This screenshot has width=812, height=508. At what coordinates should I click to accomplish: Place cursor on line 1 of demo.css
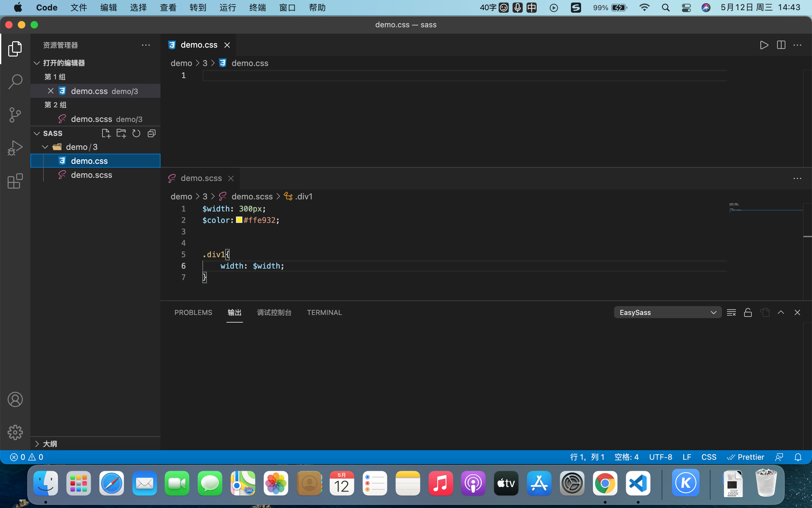pos(464,76)
